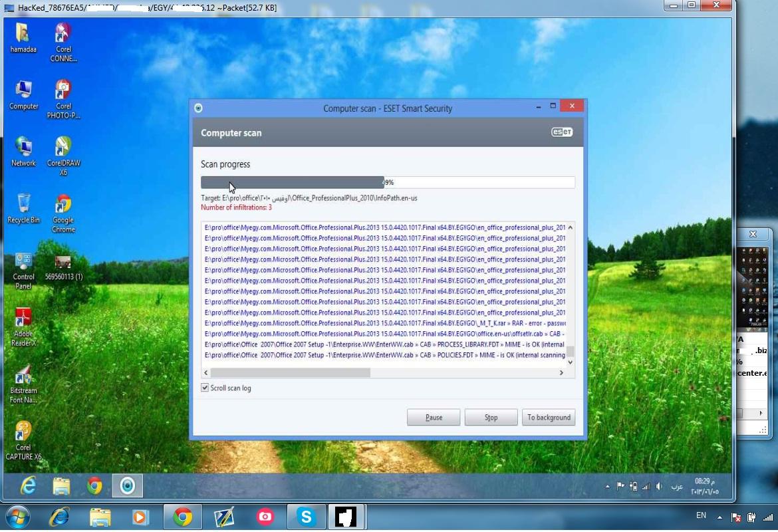Click the scroll-right arrow in the right side window
778x532 pixels.
[x=761, y=413]
